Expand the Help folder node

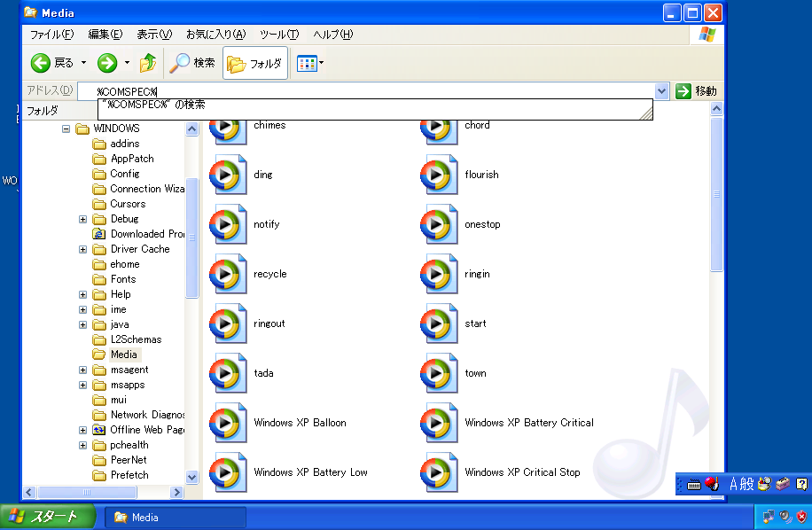(82, 294)
